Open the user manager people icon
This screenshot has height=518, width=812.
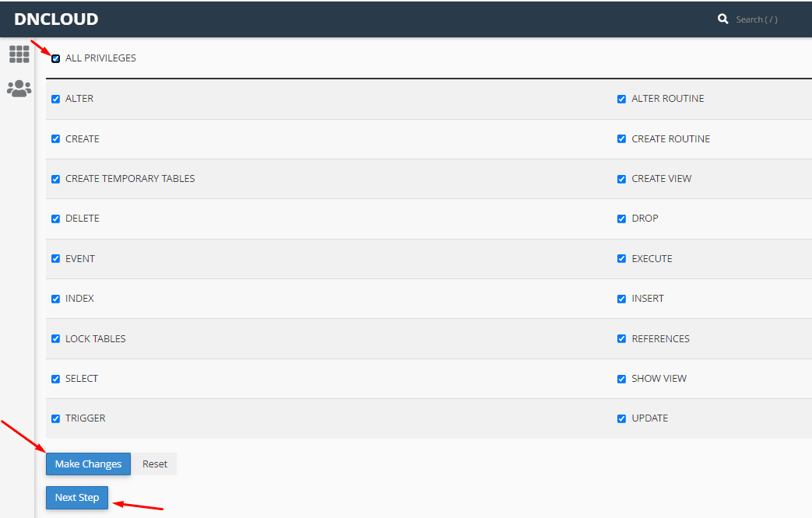[x=19, y=89]
